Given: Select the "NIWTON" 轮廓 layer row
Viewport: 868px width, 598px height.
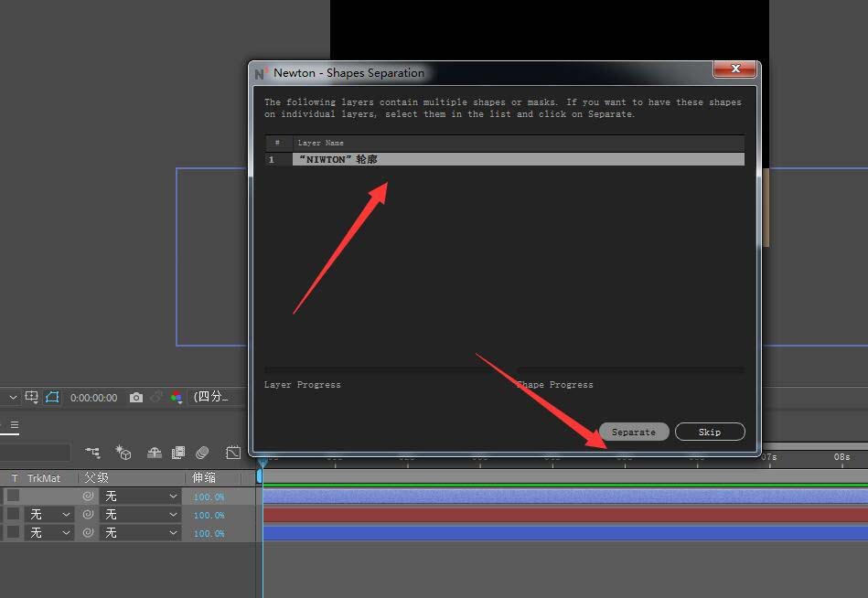Looking at the screenshot, I should coord(504,159).
